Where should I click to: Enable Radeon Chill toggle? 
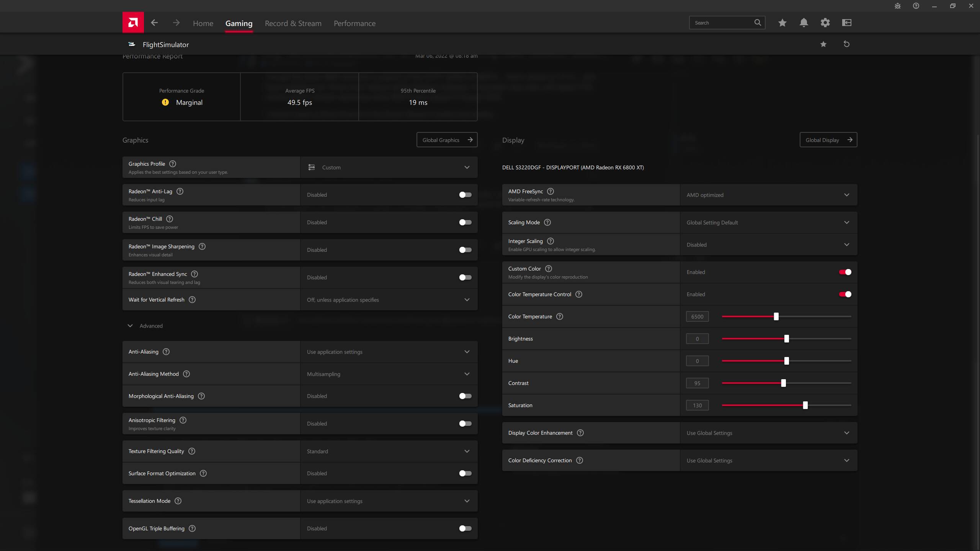click(465, 222)
